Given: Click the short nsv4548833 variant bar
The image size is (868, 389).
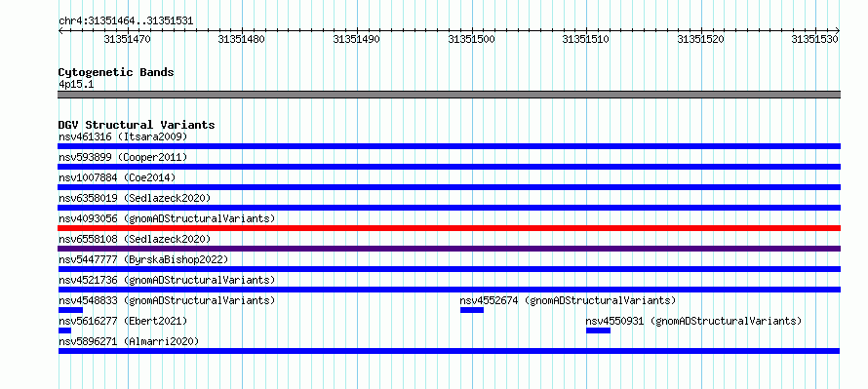Looking at the screenshot, I should 70,310.
